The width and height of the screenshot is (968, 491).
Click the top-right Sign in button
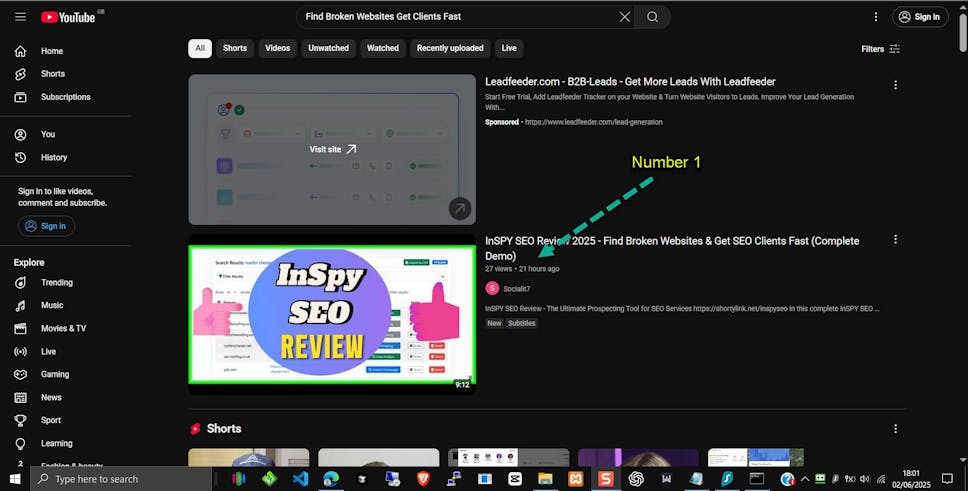tap(920, 17)
